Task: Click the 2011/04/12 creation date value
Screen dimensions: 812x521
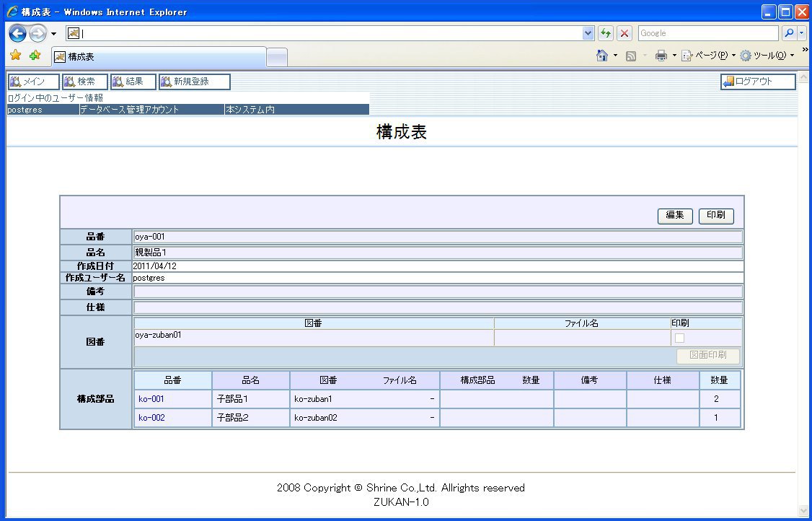Action: pos(155,266)
